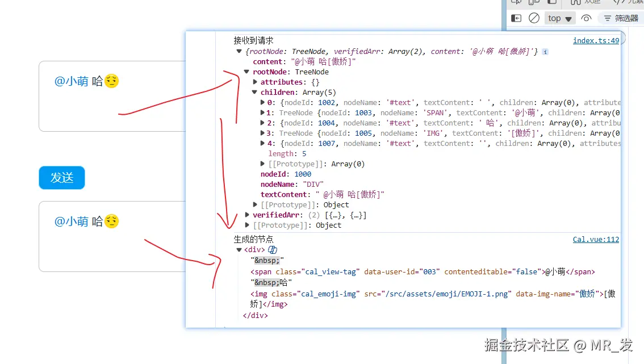Select the textContent " @小萌 哈[傲娇]" line

click(x=323, y=194)
